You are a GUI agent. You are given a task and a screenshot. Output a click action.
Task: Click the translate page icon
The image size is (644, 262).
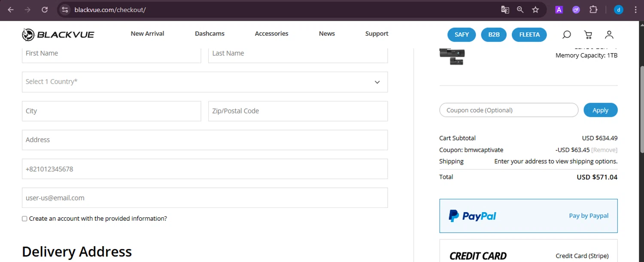coord(505,9)
